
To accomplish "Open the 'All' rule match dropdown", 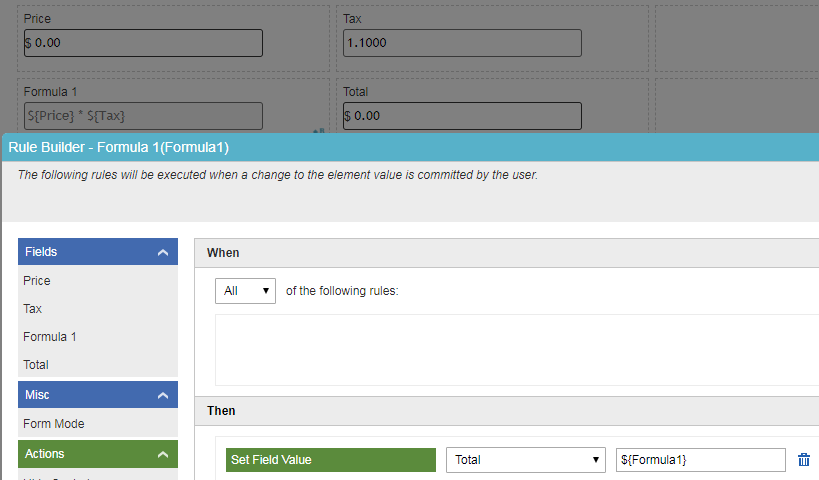I will click(x=246, y=291).
